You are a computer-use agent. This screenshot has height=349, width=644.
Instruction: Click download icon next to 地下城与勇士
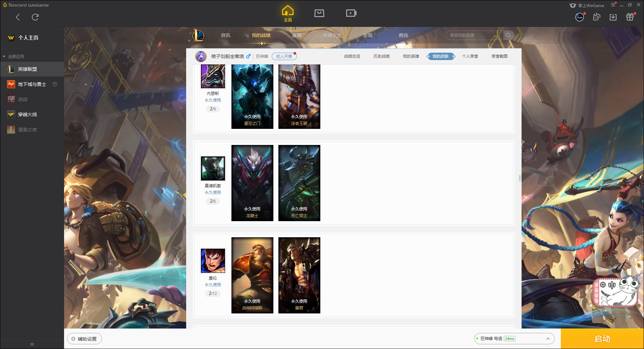(x=55, y=84)
